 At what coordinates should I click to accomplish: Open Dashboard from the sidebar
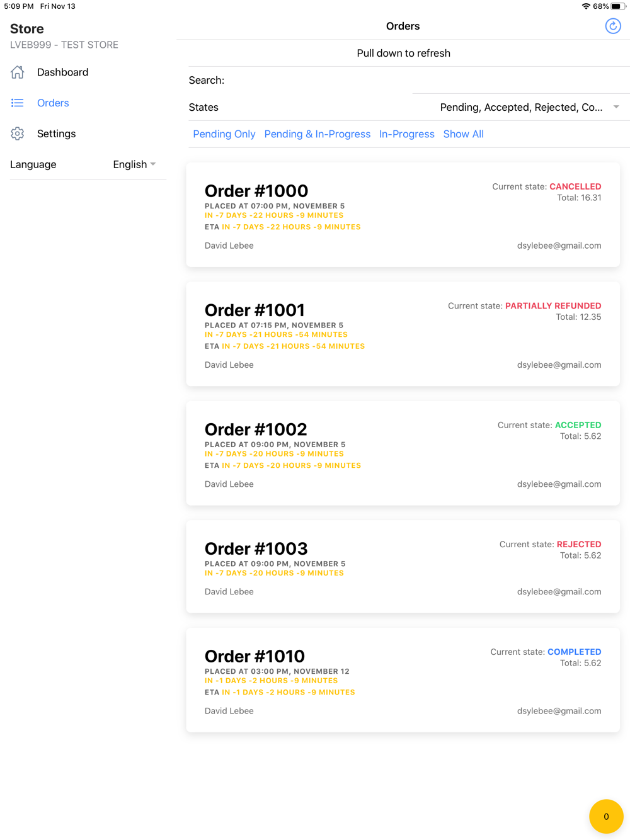[62, 72]
